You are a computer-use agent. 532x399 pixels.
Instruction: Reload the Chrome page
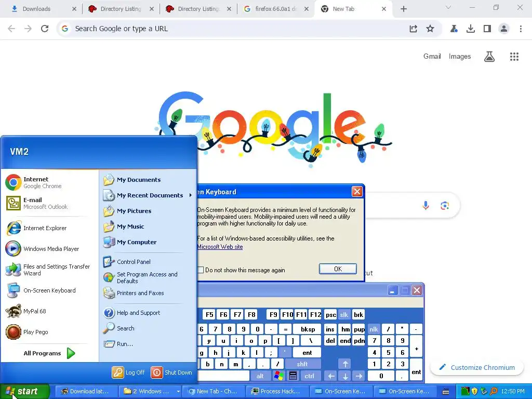45,29
